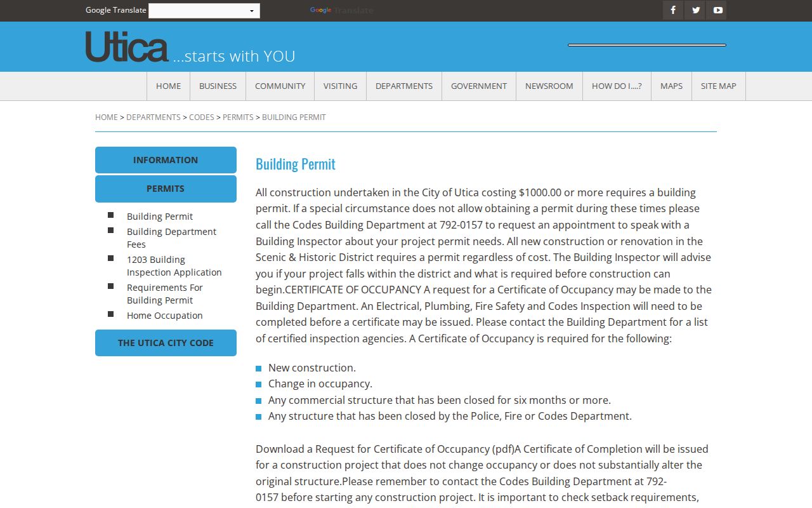This screenshot has width=812, height=508.
Task: Open the Utica YouTube channel icon
Action: coord(717,10)
